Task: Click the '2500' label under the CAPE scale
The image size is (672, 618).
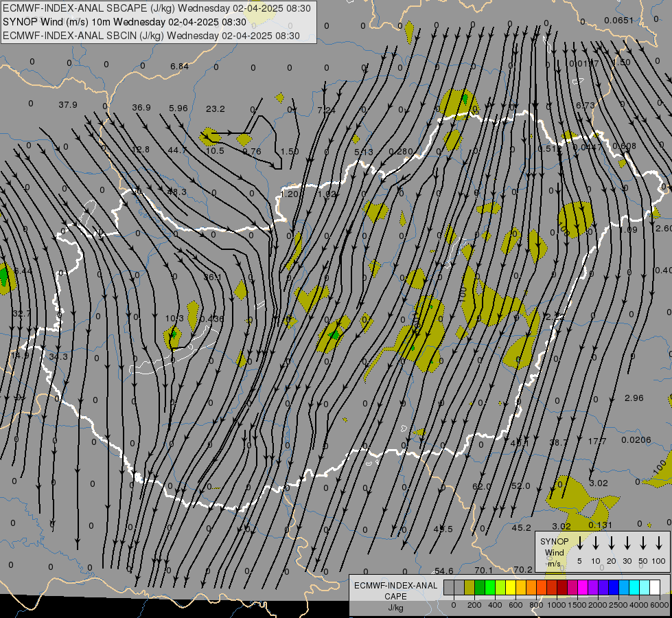Action: pyautogui.click(x=618, y=605)
